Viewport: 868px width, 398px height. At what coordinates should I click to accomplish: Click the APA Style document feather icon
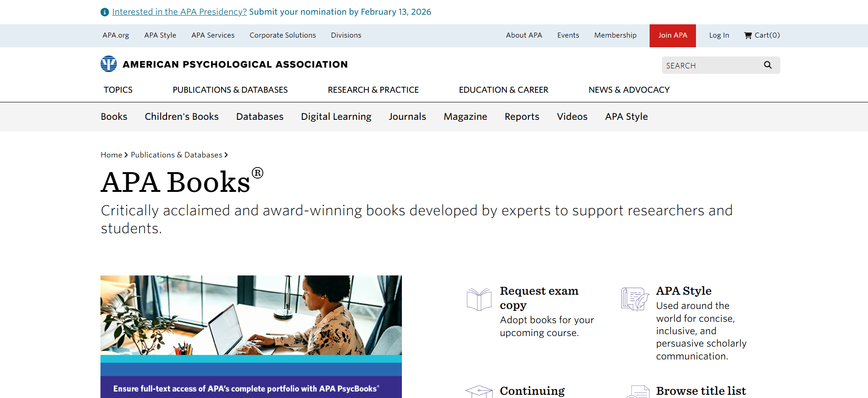[x=635, y=299]
